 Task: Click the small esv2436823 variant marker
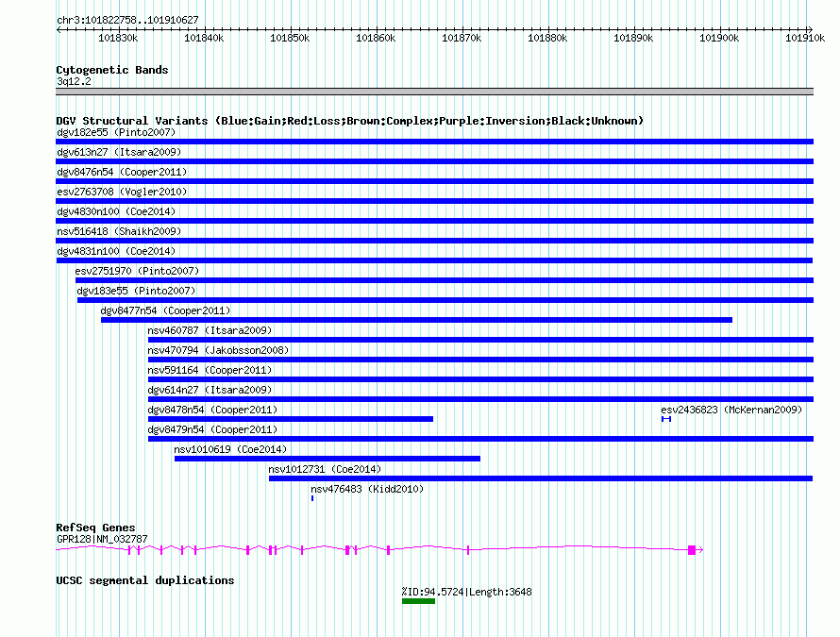666,419
